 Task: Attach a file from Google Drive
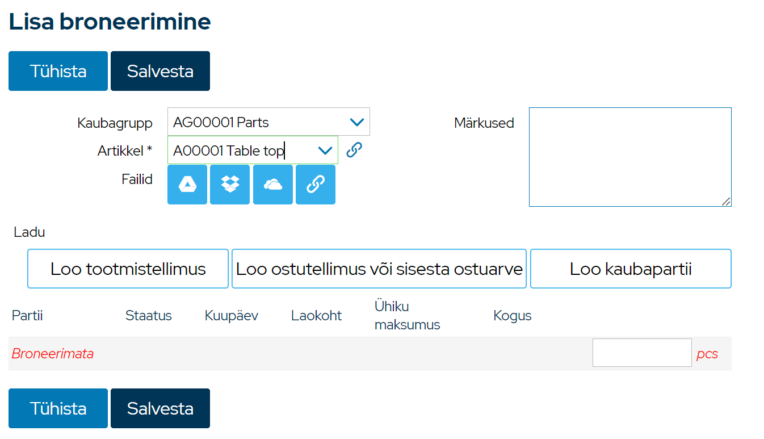coord(187,184)
